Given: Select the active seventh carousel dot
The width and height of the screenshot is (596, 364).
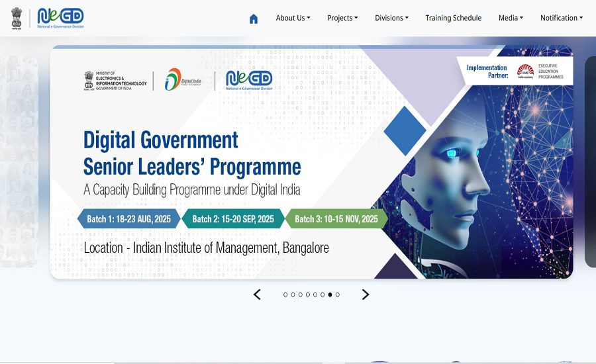Looking at the screenshot, I should click(330, 295).
